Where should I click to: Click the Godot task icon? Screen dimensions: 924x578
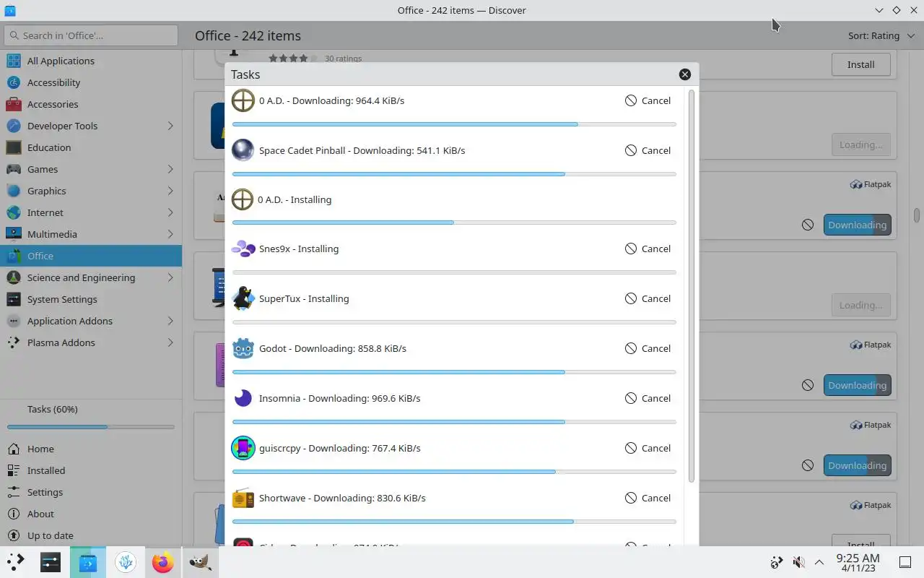243,348
